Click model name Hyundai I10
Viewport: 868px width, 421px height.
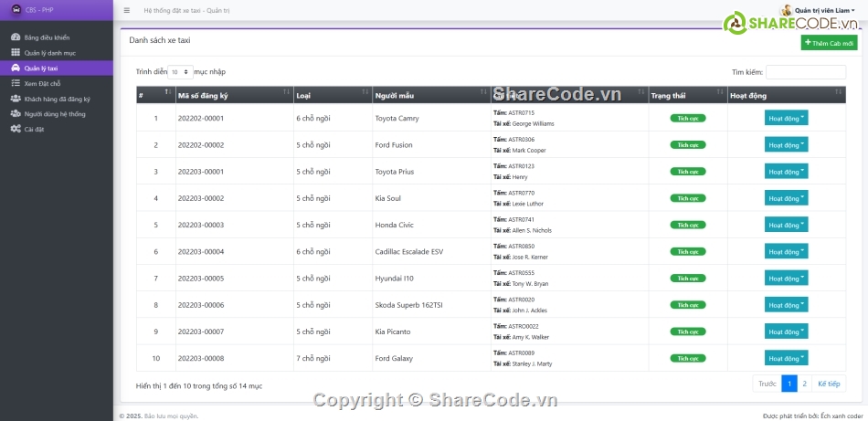[x=394, y=279]
